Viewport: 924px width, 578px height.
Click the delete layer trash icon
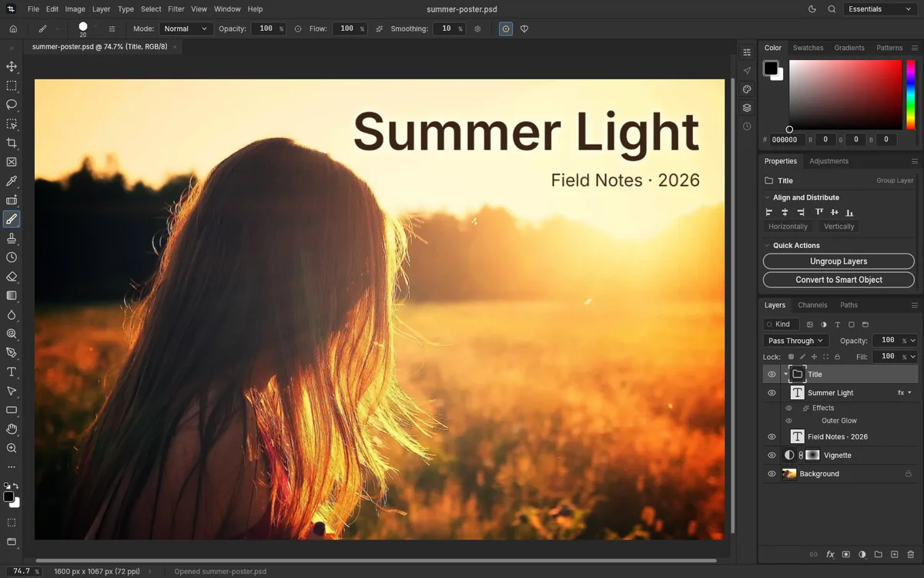pyautogui.click(x=911, y=554)
